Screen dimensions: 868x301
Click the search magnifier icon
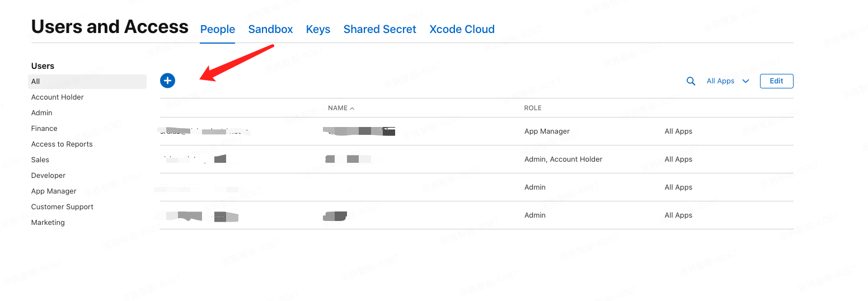[691, 81]
